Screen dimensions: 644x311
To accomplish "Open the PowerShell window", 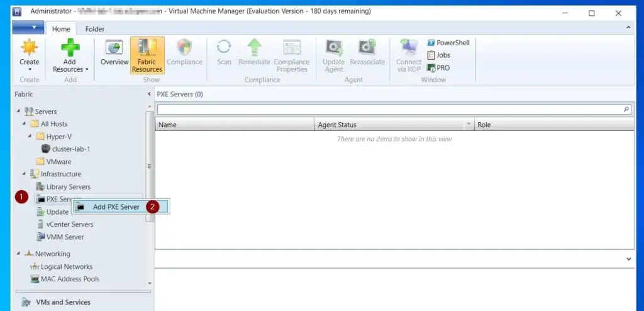I will coord(448,43).
